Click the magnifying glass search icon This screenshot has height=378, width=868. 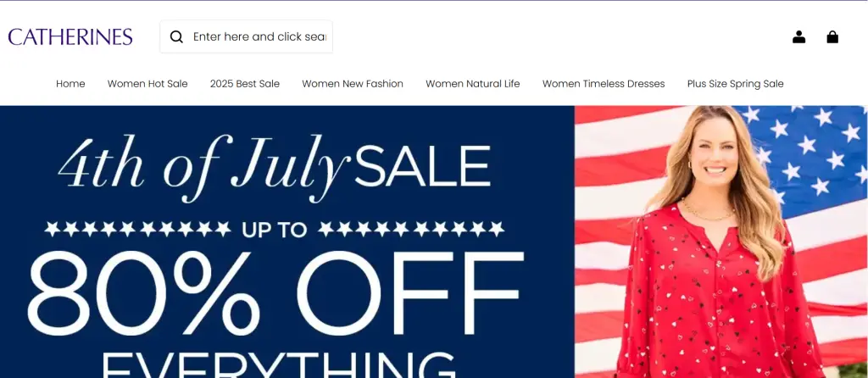[176, 37]
